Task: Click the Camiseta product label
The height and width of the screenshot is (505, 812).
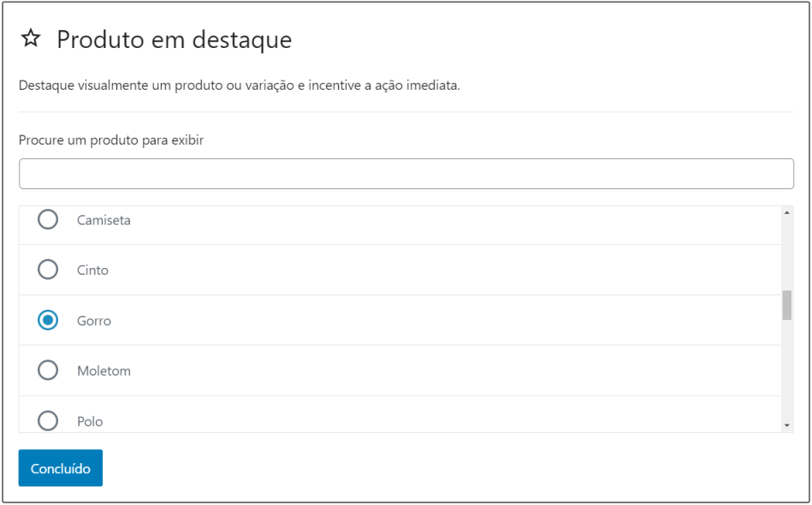Action: pyautogui.click(x=104, y=220)
